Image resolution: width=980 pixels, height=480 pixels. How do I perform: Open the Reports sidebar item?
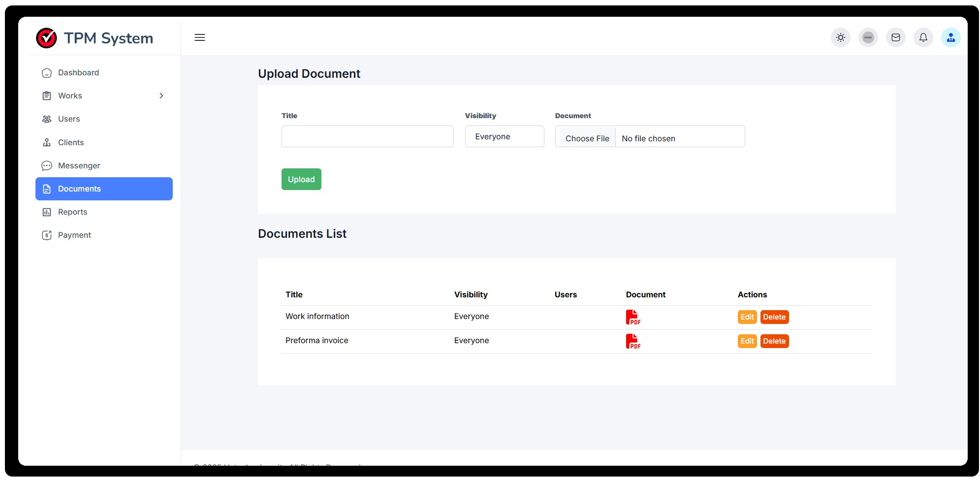tap(72, 212)
